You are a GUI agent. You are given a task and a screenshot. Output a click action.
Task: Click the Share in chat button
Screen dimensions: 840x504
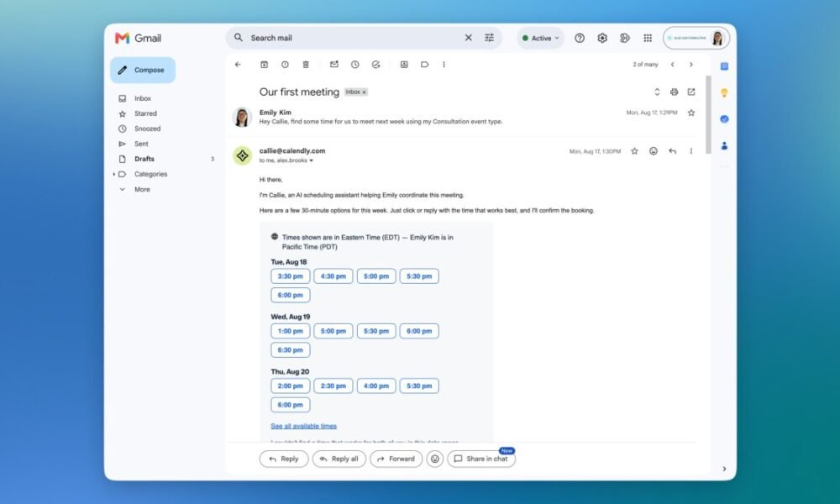tap(481, 459)
